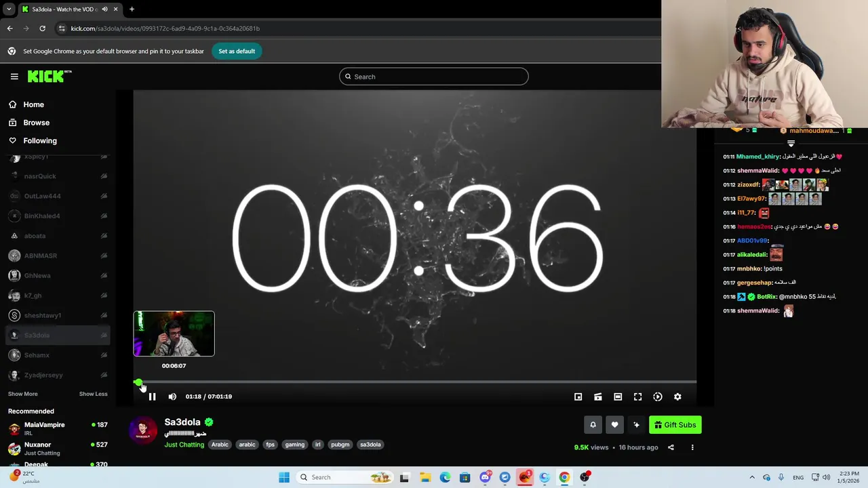Open nasrQuick channel in Following list
The height and width of the screenshot is (488, 868).
click(x=58, y=176)
